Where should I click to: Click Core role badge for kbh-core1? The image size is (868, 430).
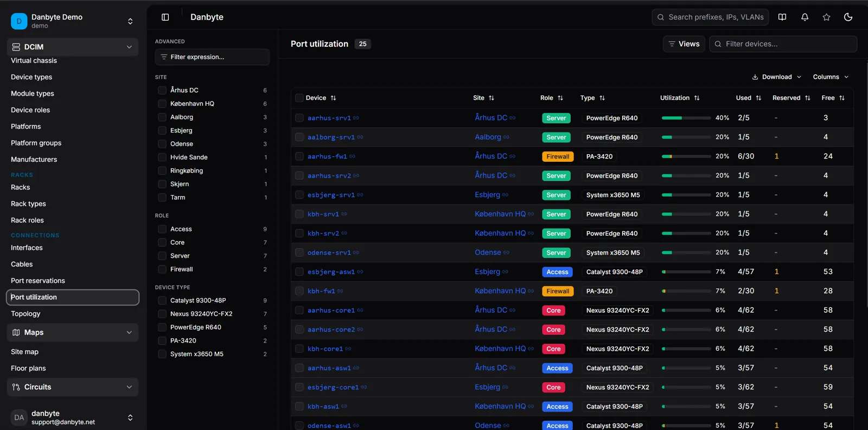pyautogui.click(x=553, y=349)
